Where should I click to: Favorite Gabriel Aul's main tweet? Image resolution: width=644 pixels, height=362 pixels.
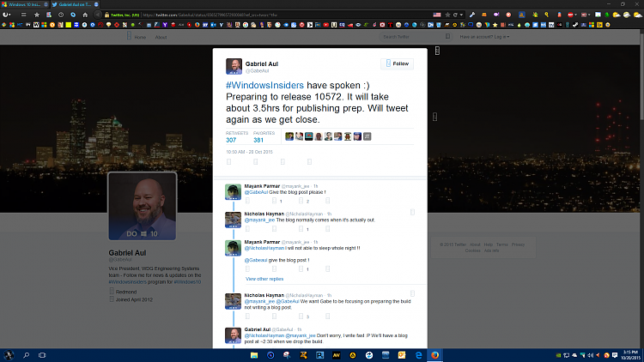tap(283, 162)
